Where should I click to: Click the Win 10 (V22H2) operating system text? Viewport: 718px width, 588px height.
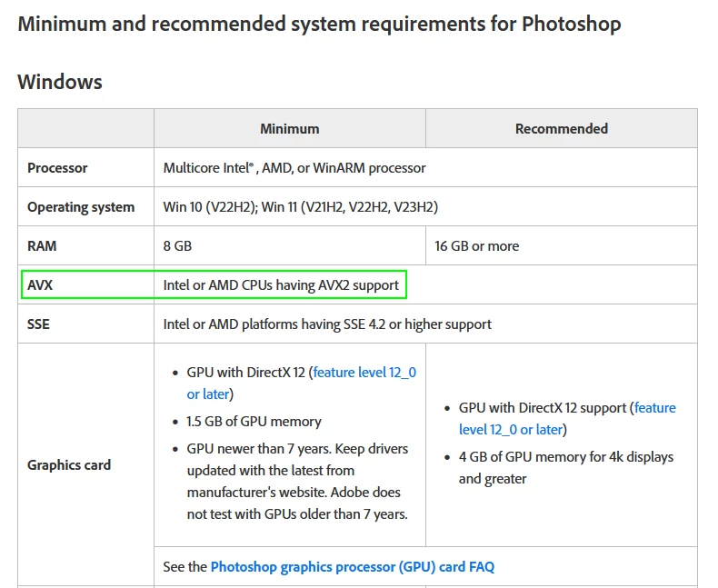coord(210,207)
